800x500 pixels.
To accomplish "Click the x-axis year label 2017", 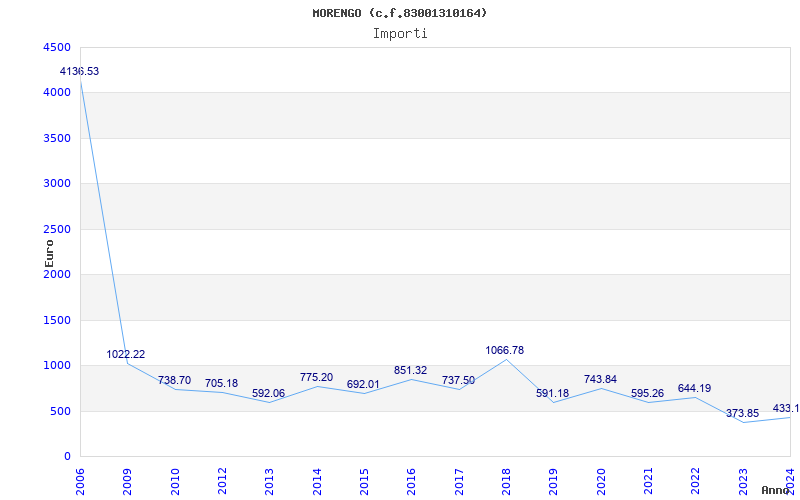I will tap(459, 481).
